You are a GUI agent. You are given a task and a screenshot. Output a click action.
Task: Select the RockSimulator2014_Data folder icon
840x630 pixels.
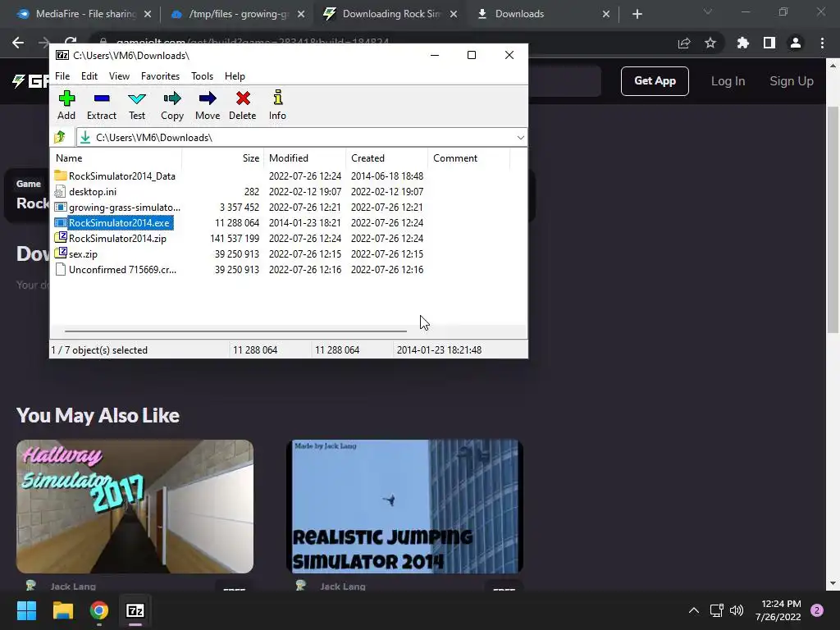[61, 176]
